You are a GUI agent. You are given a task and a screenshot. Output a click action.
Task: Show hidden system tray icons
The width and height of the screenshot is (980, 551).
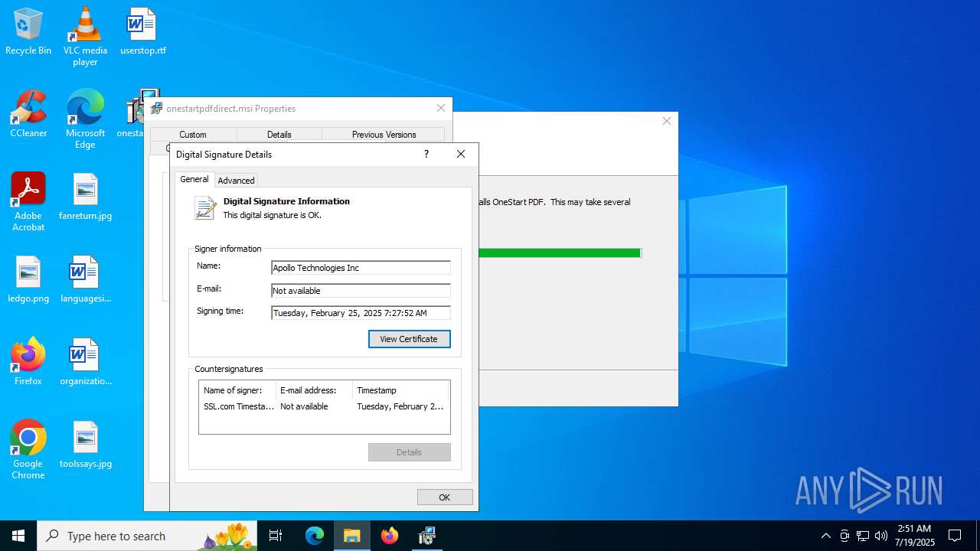click(825, 536)
